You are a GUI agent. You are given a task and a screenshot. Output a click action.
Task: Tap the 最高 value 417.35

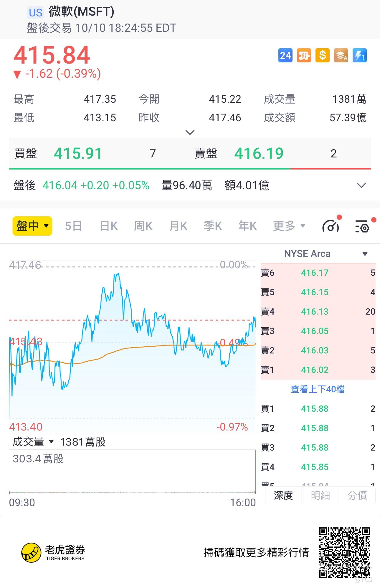[x=100, y=99]
